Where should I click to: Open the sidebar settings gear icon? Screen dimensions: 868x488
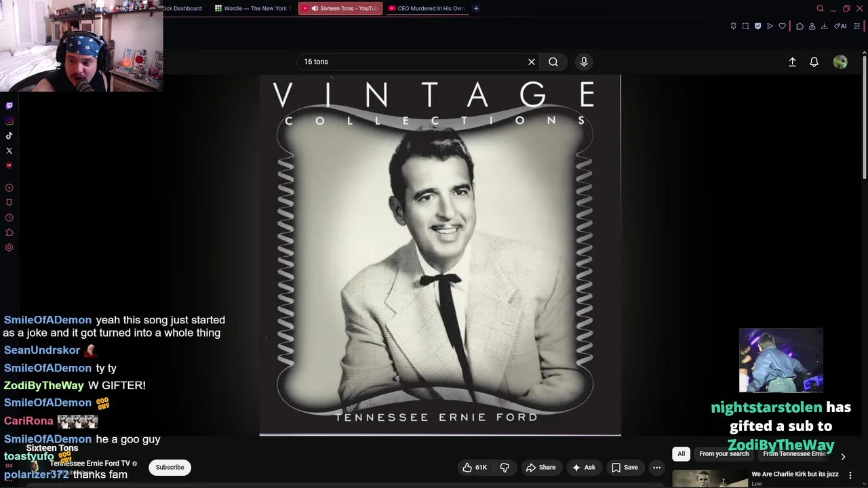pyautogui.click(x=9, y=247)
